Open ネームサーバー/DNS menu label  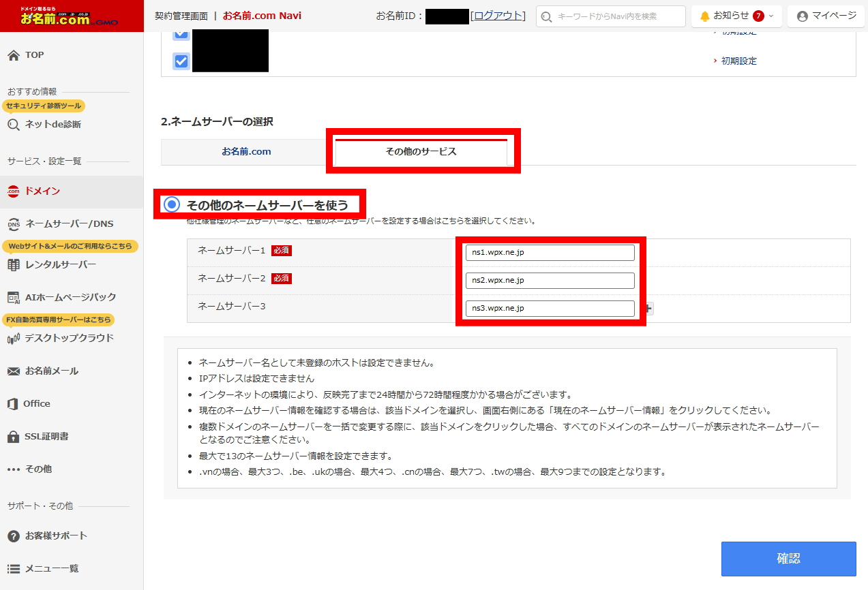point(69,224)
